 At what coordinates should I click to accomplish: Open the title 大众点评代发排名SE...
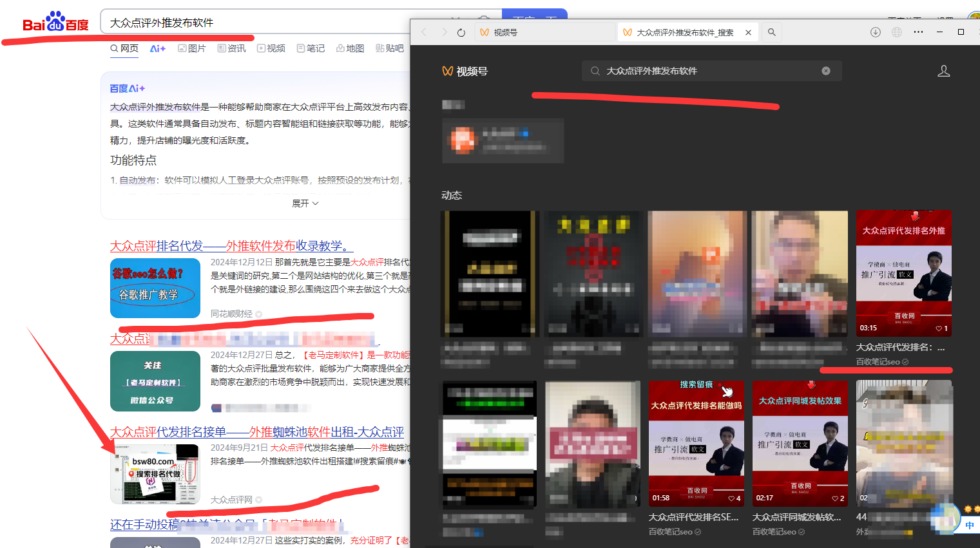click(693, 518)
